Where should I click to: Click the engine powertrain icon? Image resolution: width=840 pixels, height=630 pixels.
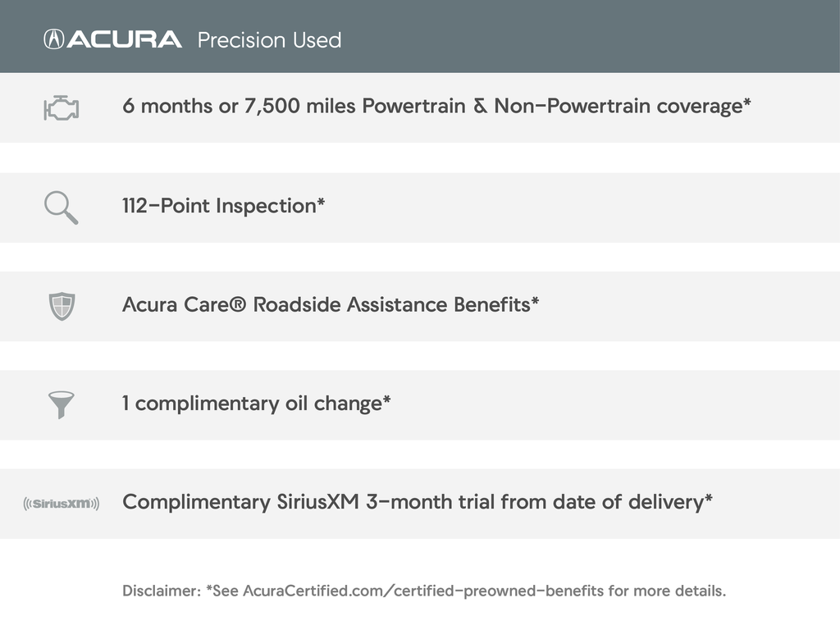click(62, 107)
